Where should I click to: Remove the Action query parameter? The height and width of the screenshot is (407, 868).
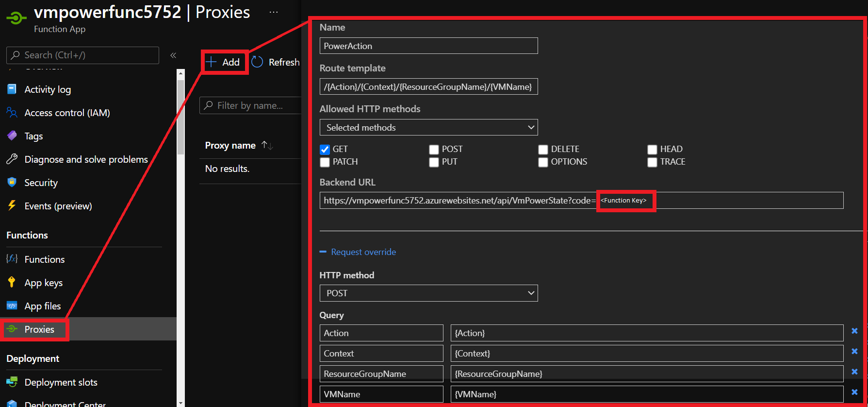coord(854,331)
